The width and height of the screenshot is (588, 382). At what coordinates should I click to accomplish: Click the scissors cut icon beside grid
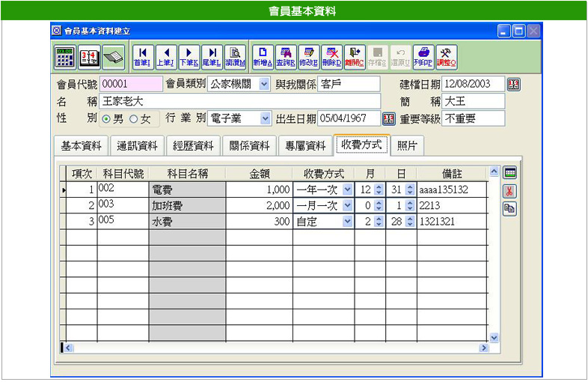pyautogui.click(x=509, y=190)
